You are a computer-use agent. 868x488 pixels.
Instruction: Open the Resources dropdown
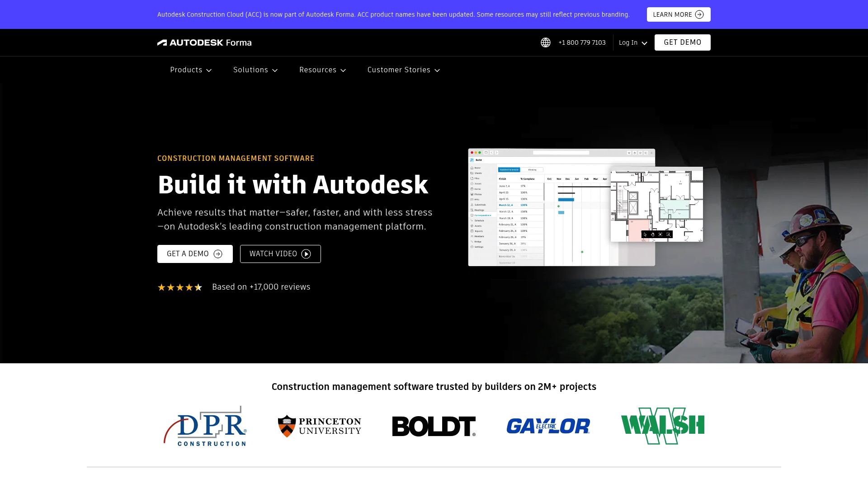coord(323,70)
